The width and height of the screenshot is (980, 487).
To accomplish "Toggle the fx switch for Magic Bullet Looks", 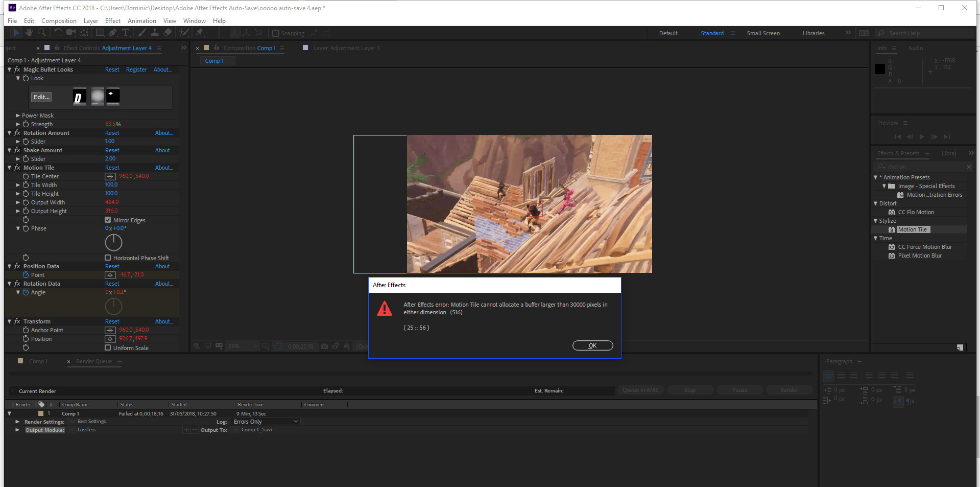I will (17, 69).
